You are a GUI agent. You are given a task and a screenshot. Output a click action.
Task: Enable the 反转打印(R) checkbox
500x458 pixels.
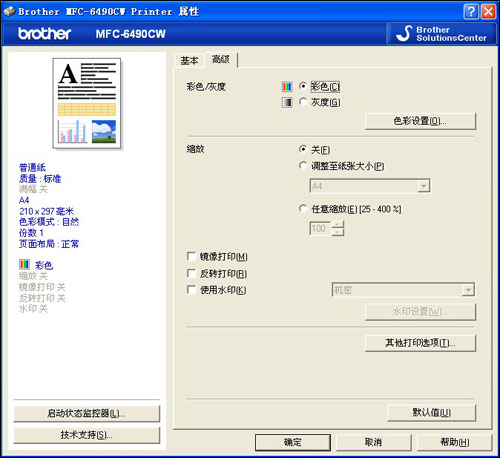point(191,273)
